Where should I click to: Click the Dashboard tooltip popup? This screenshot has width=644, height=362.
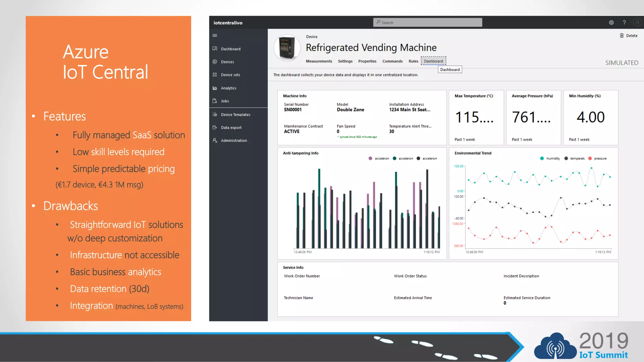point(450,70)
